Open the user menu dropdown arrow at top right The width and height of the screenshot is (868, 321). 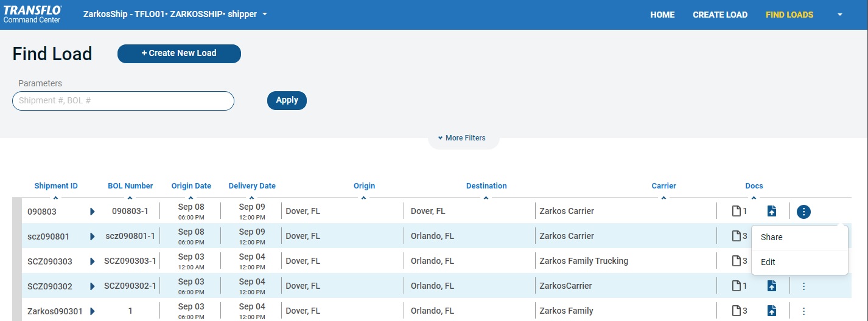tap(840, 15)
